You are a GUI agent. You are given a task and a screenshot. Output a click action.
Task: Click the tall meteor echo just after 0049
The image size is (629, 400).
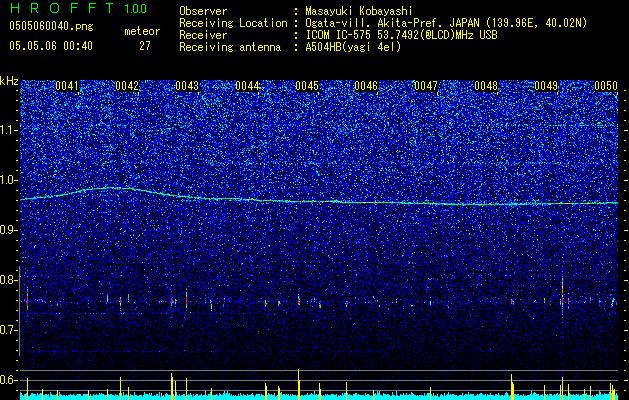(x=562, y=295)
